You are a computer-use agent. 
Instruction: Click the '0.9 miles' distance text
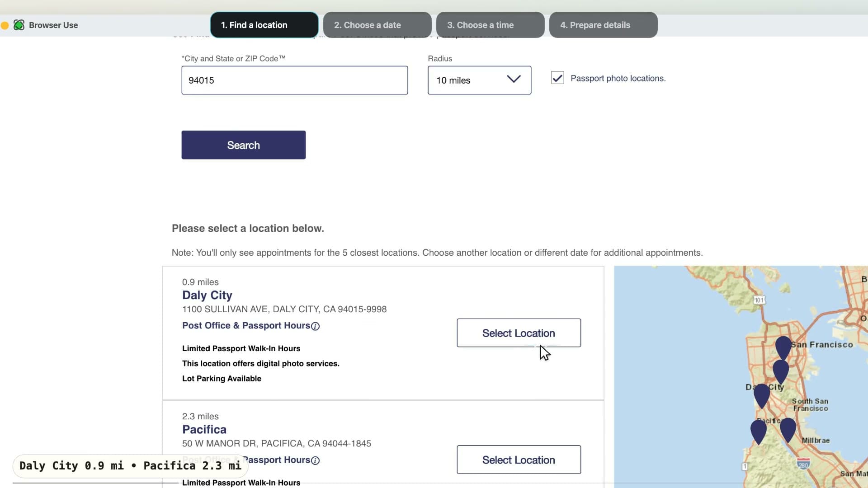point(200,282)
